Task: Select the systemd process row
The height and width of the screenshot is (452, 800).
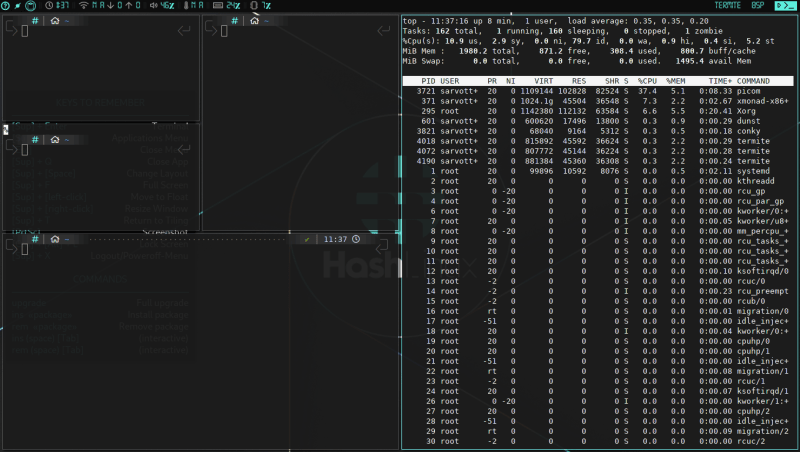Action: [x=598, y=171]
